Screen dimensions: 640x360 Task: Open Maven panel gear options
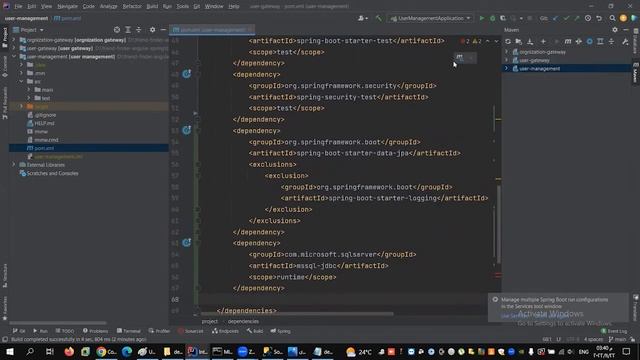pyautogui.click(x=615, y=30)
